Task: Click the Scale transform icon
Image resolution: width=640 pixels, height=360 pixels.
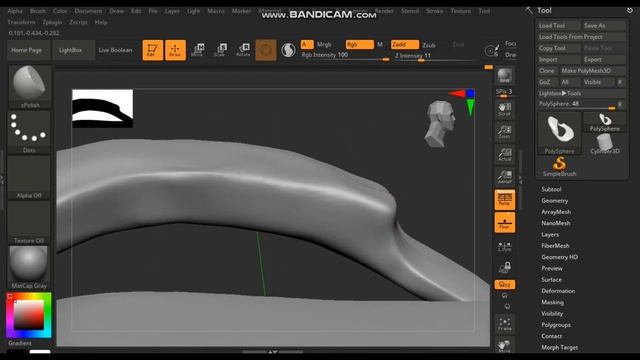Action: pyautogui.click(x=220, y=50)
